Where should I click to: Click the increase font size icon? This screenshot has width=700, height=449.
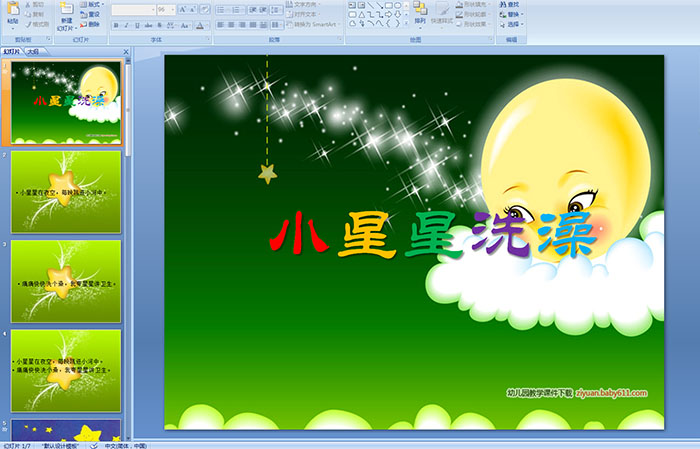point(182,9)
